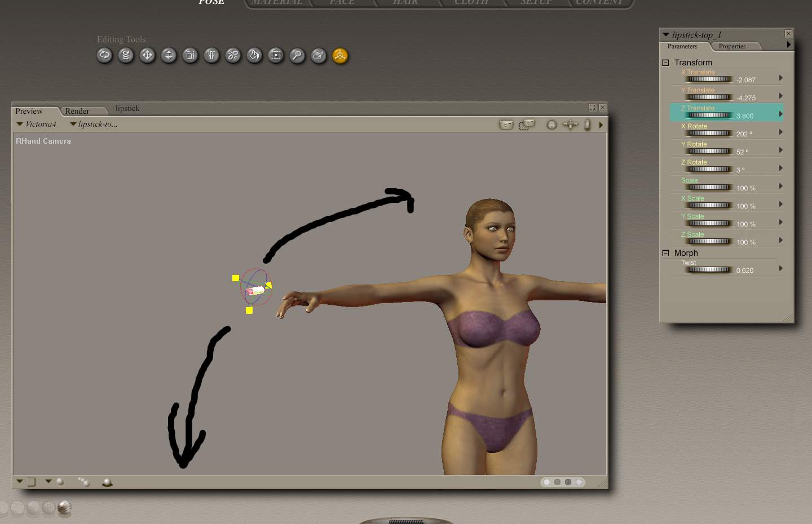Screen dimensions: 812x524
Task: Collapse the Transform group
Action: [665, 63]
